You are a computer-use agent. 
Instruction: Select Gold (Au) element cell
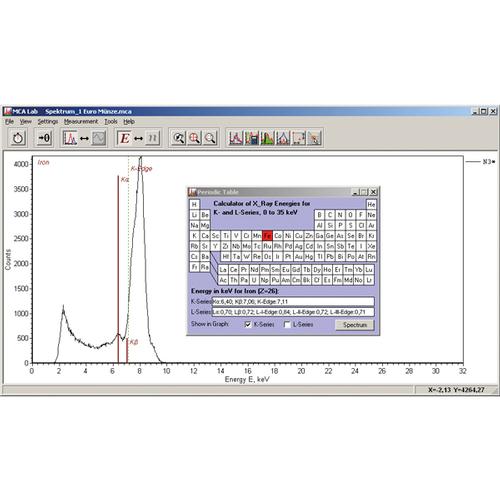[298, 257]
